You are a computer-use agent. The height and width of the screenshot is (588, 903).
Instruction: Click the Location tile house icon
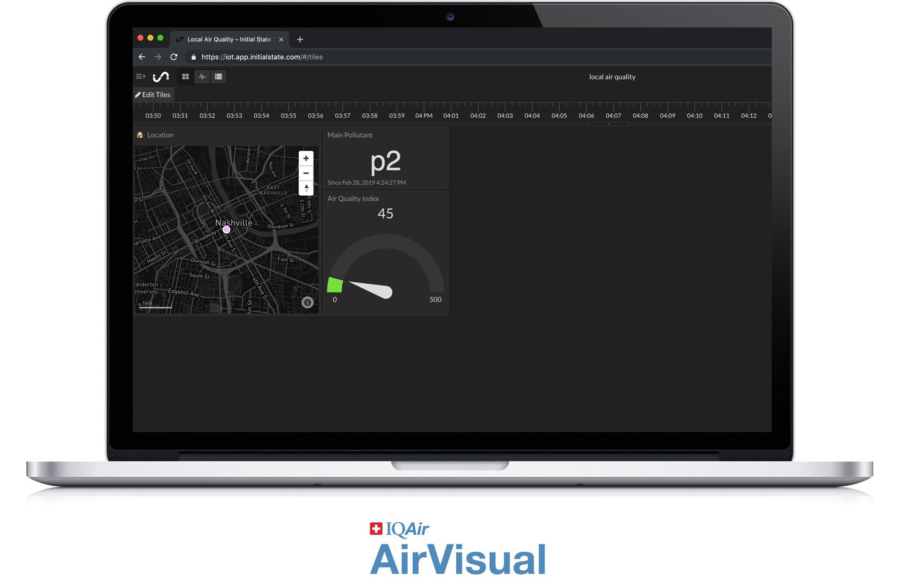140,135
